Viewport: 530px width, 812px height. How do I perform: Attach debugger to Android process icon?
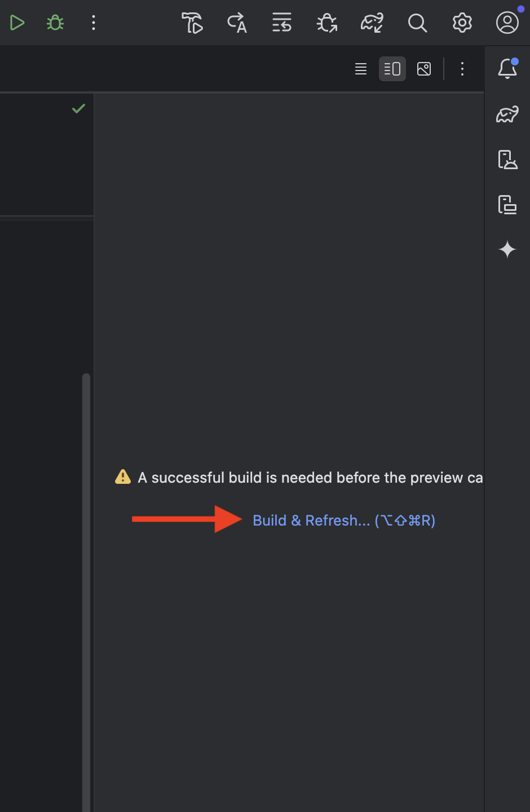[x=327, y=23]
